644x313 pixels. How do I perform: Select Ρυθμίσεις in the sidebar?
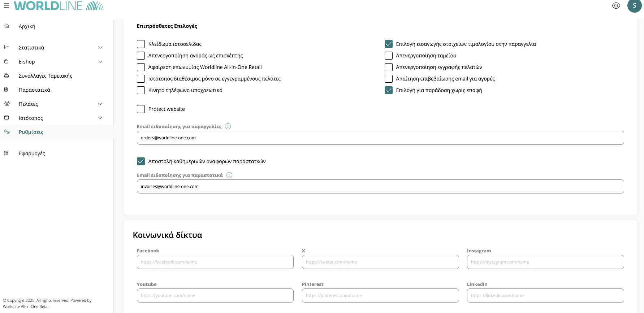(31, 132)
